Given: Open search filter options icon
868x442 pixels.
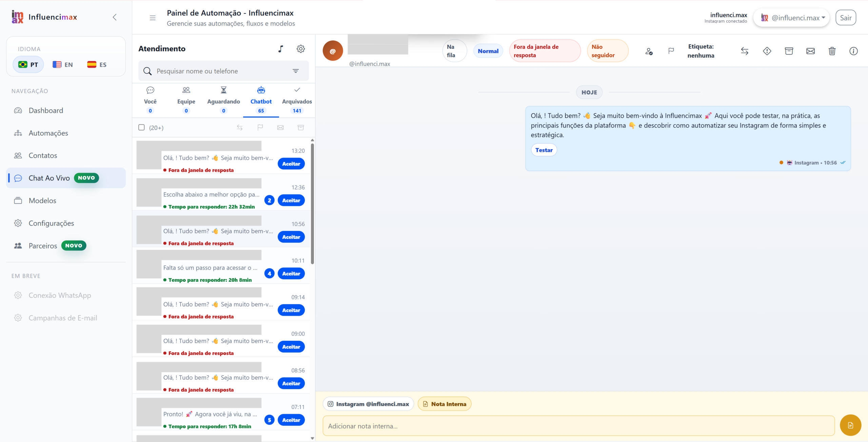Looking at the screenshot, I should click(296, 71).
